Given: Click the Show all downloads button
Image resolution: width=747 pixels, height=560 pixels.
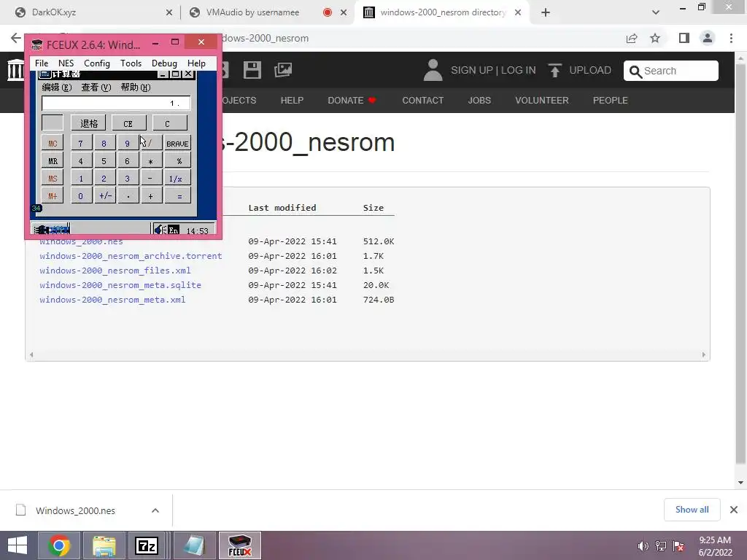Looking at the screenshot, I should coord(692,510).
